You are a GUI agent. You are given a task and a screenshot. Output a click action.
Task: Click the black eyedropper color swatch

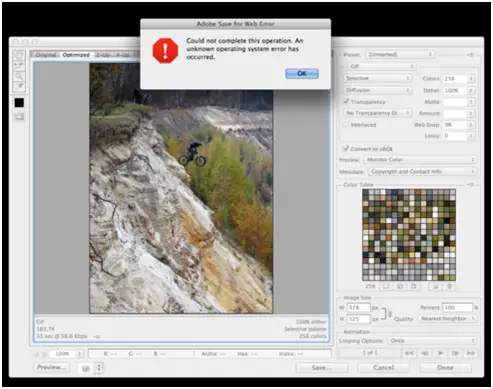point(19,103)
